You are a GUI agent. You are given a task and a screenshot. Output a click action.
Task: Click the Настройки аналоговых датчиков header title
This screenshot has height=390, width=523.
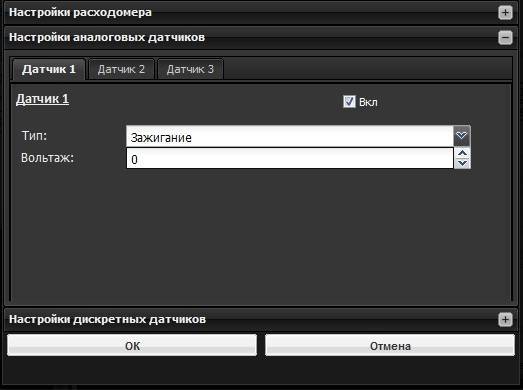click(107, 37)
